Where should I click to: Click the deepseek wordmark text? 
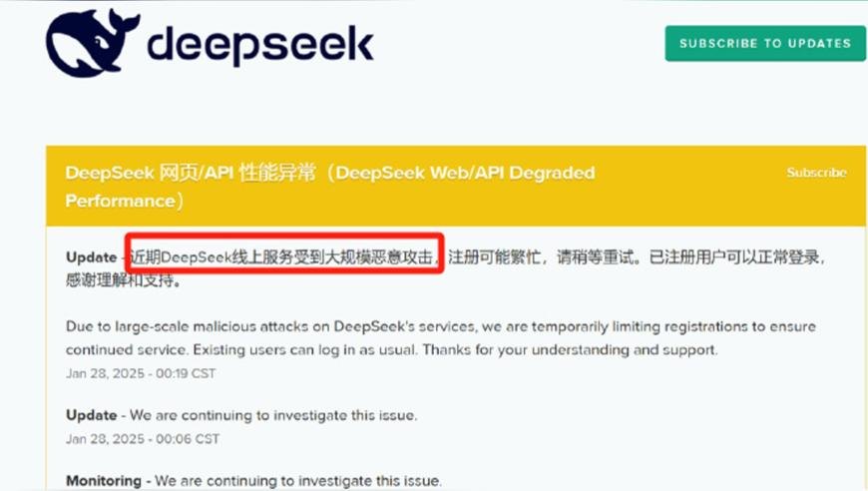260,46
